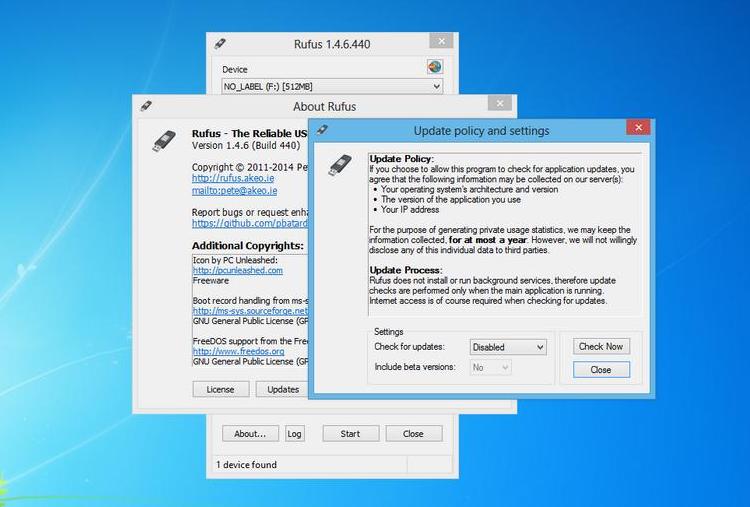The image size is (750, 507).
Task: Click Close in Update policy dialog
Action: pos(601,369)
